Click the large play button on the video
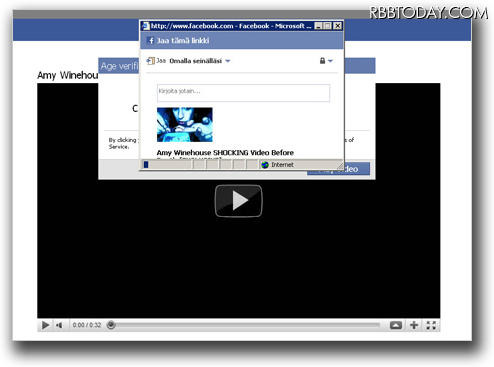Screen dimensions: 494x367 238,201
